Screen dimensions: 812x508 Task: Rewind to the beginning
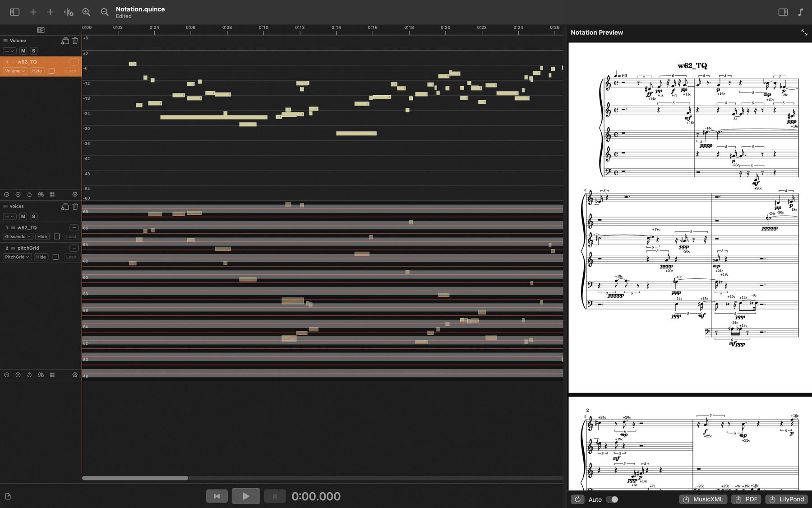[217, 496]
